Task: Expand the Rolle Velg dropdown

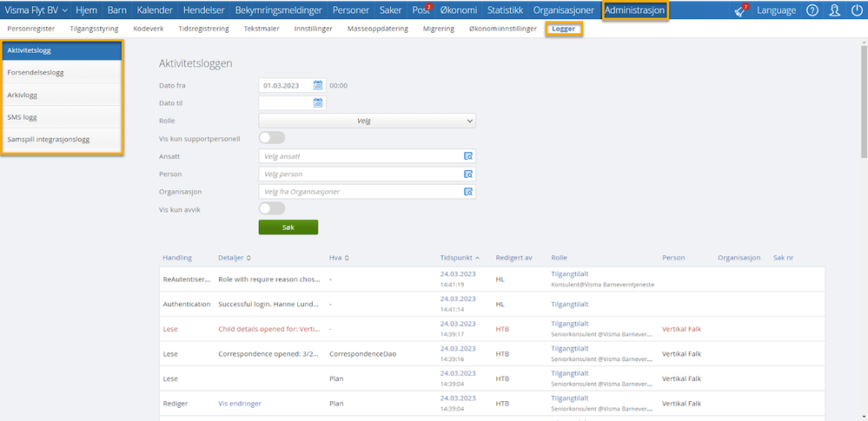Action: (x=367, y=121)
